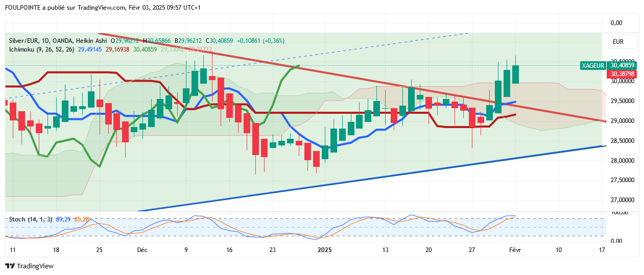Click the 18 date label on time axis
Viewport: 644px width, 275px height.
(56, 250)
